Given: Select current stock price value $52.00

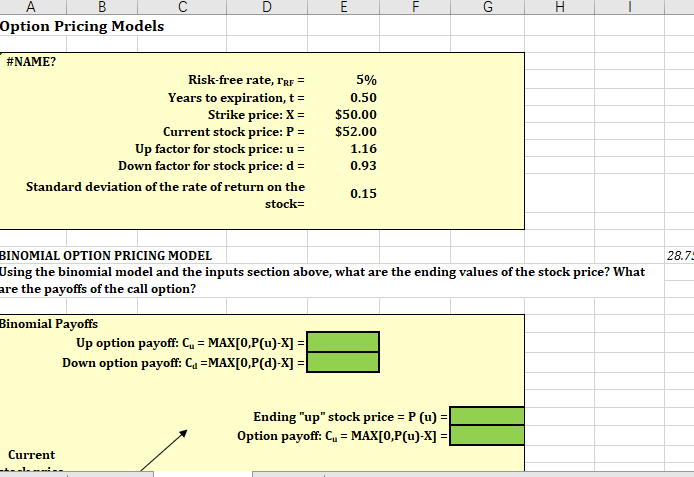Looking at the screenshot, I should pos(356,131).
